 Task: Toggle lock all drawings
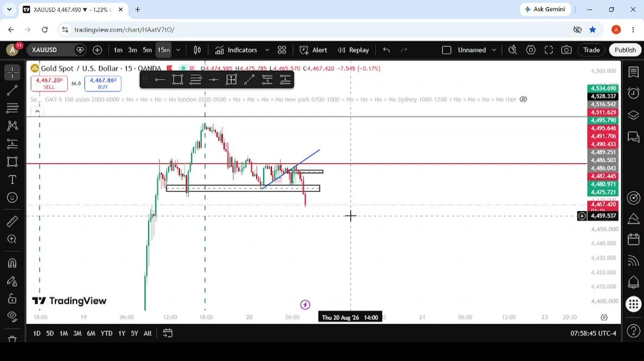13,299
